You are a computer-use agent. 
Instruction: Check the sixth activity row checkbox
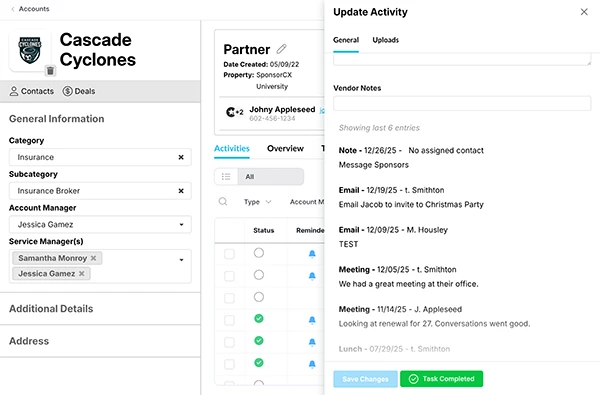[229, 364]
